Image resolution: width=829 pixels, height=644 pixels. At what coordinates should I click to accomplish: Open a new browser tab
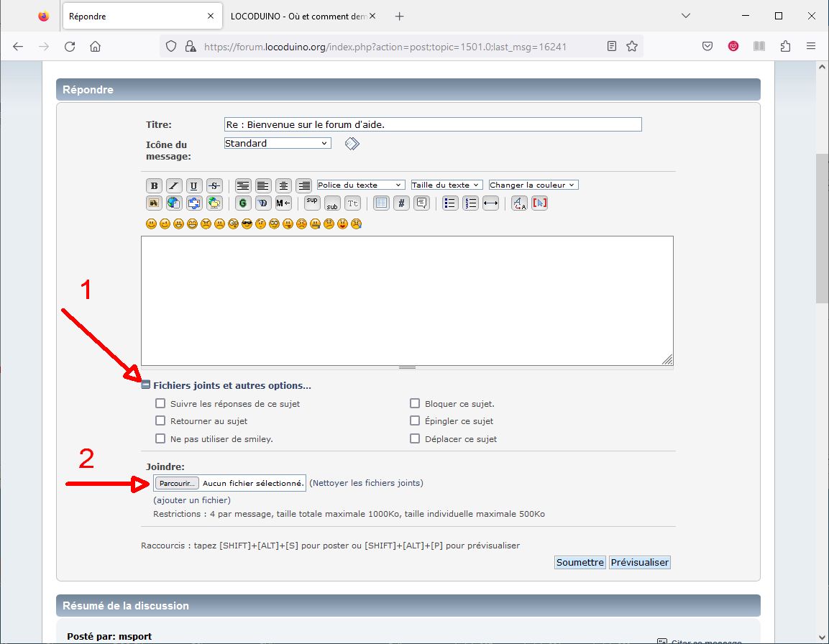(x=400, y=17)
